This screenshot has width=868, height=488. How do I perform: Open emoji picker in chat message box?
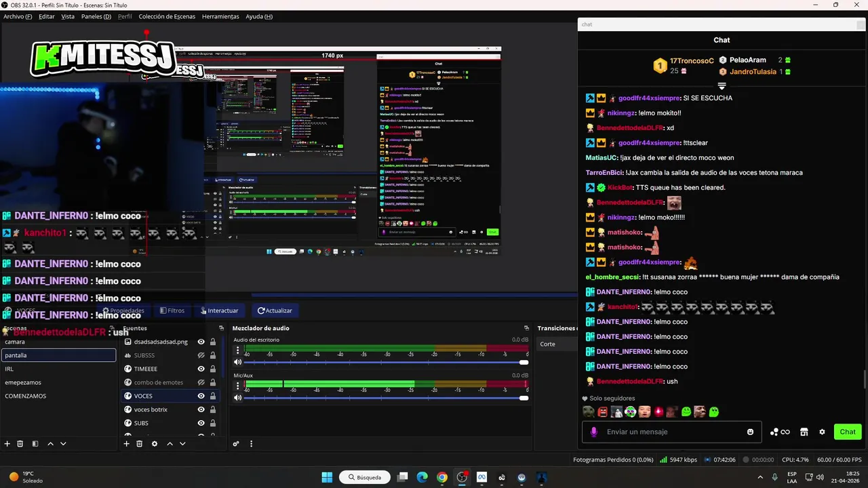point(750,432)
